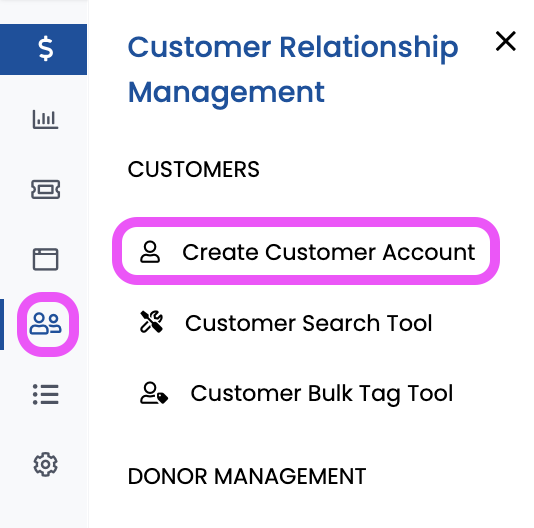
Task: Open the gear settings icon
Action: pyautogui.click(x=45, y=464)
